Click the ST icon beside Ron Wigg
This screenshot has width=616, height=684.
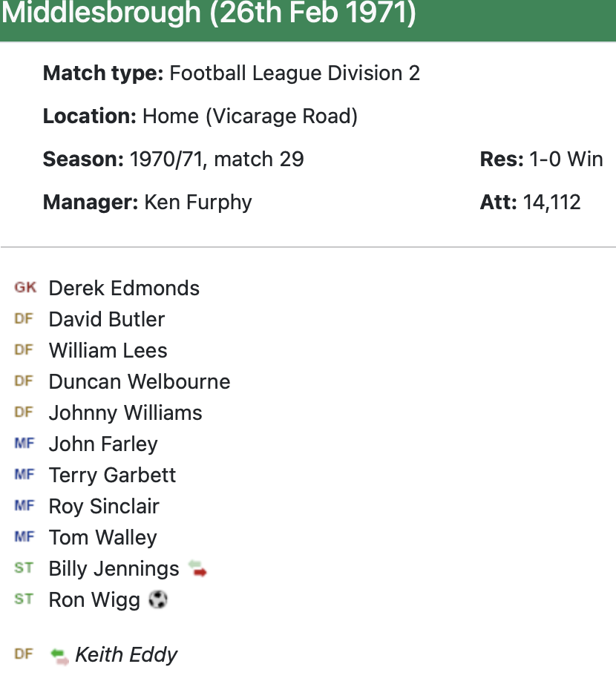pos(24,599)
